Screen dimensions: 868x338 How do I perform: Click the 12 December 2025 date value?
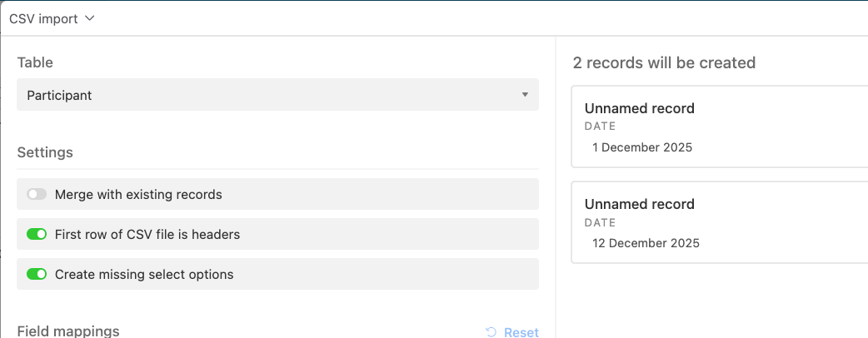tap(646, 243)
